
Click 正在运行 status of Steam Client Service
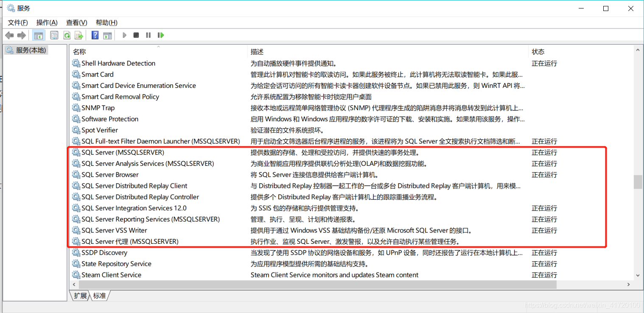pyautogui.click(x=544, y=275)
